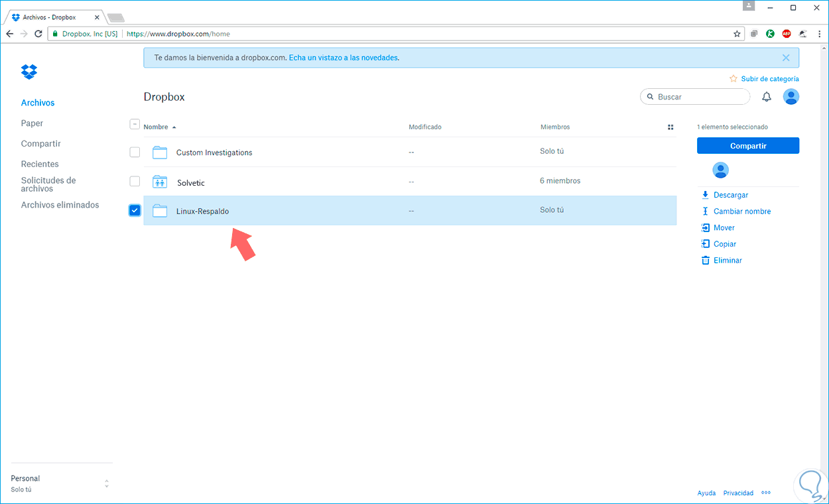Click the search magnifier icon
This screenshot has width=829, height=504.
click(650, 97)
